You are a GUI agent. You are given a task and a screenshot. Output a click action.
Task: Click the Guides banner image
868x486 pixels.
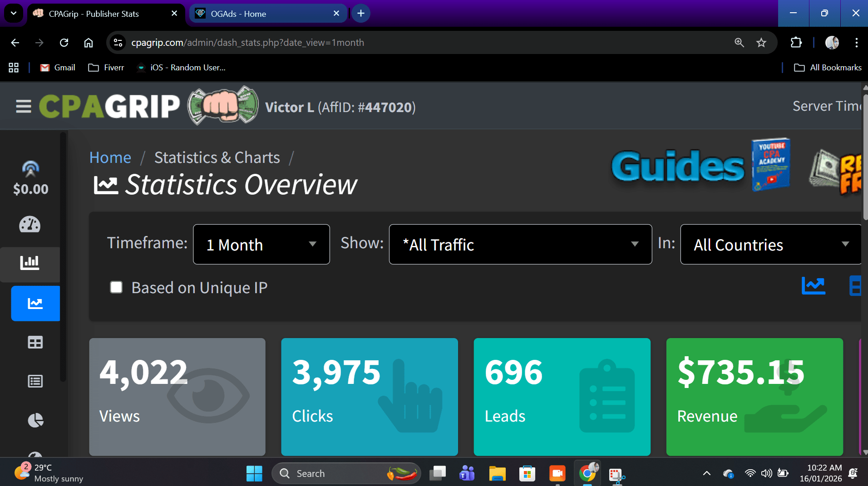click(701, 166)
